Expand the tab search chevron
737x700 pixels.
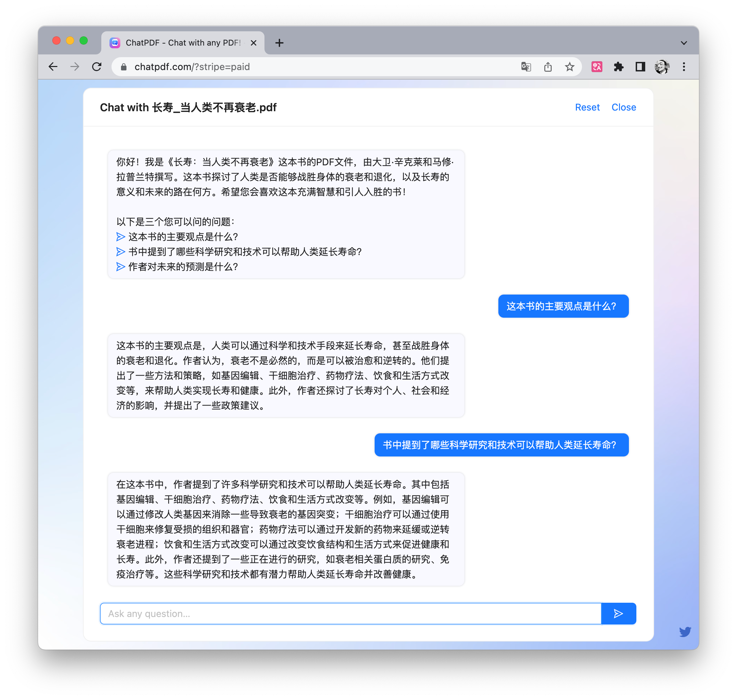tap(684, 43)
